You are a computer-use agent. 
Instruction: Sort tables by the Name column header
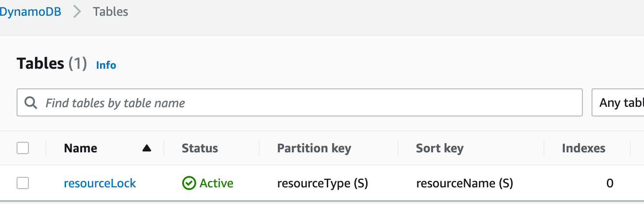click(80, 148)
